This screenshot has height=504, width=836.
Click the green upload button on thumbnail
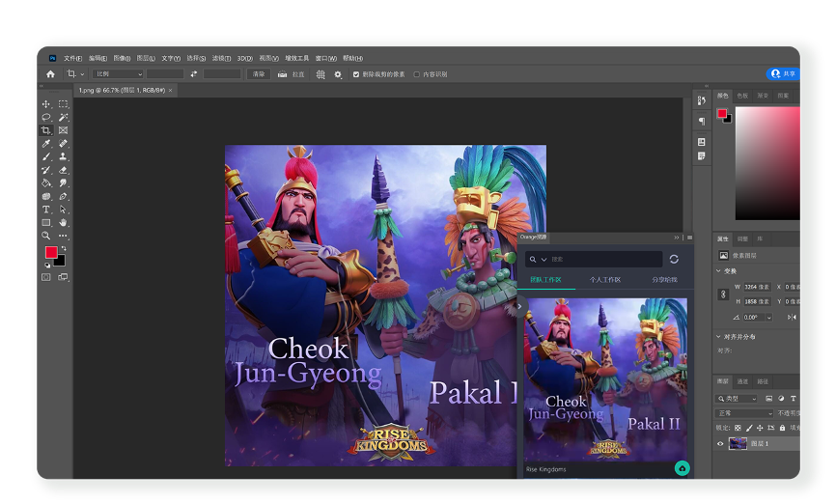click(x=682, y=468)
